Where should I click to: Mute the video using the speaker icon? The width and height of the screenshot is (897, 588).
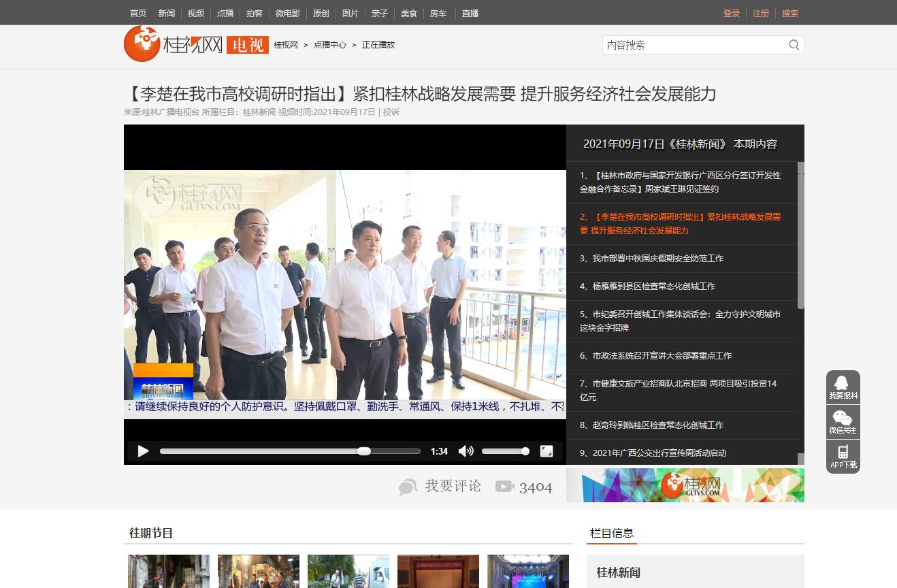click(x=466, y=451)
